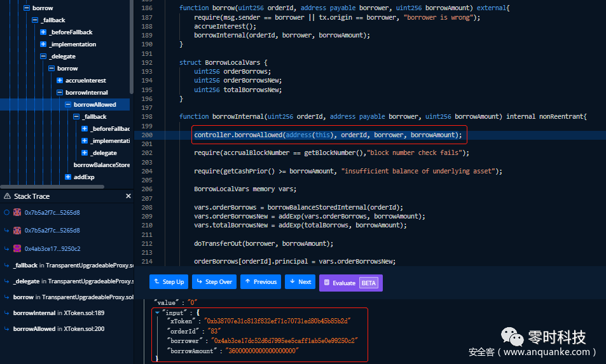606x364 pixels.
Task: Advance with the Next button
Action: pyautogui.click(x=300, y=282)
